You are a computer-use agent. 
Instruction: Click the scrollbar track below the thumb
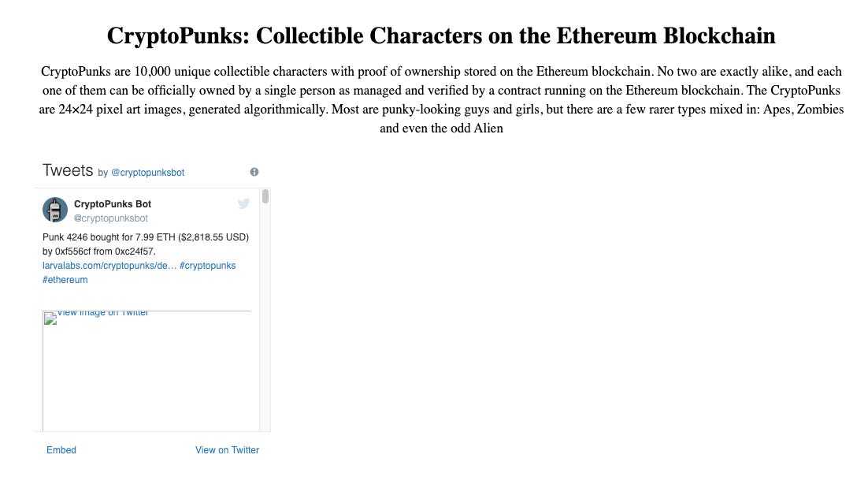click(x=265, y=316)
